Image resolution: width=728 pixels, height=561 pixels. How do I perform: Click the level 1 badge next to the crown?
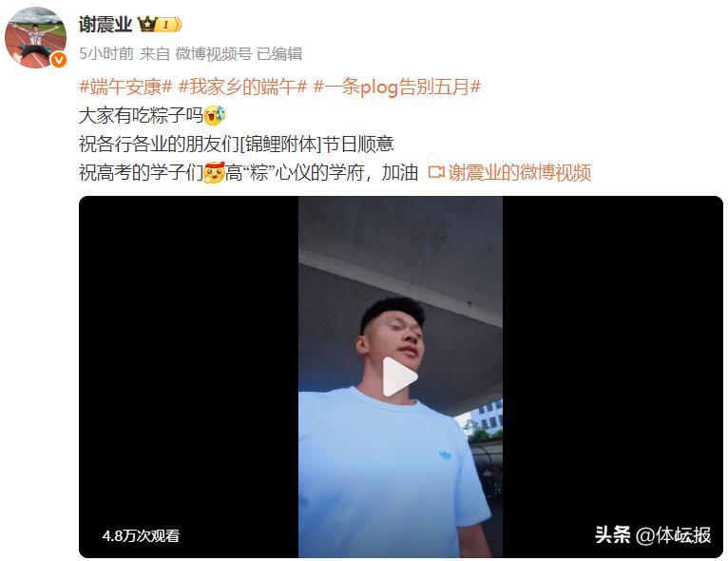(169, 24)
